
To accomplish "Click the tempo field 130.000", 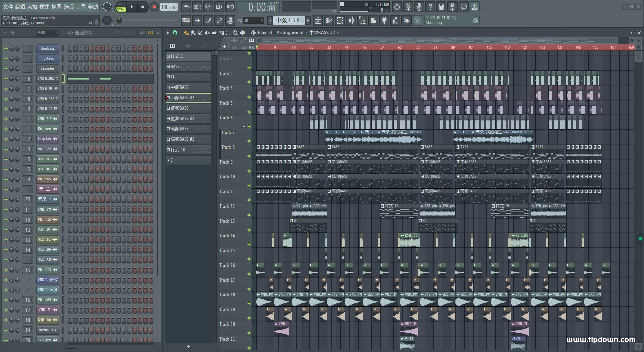I will tap(169, 7).
